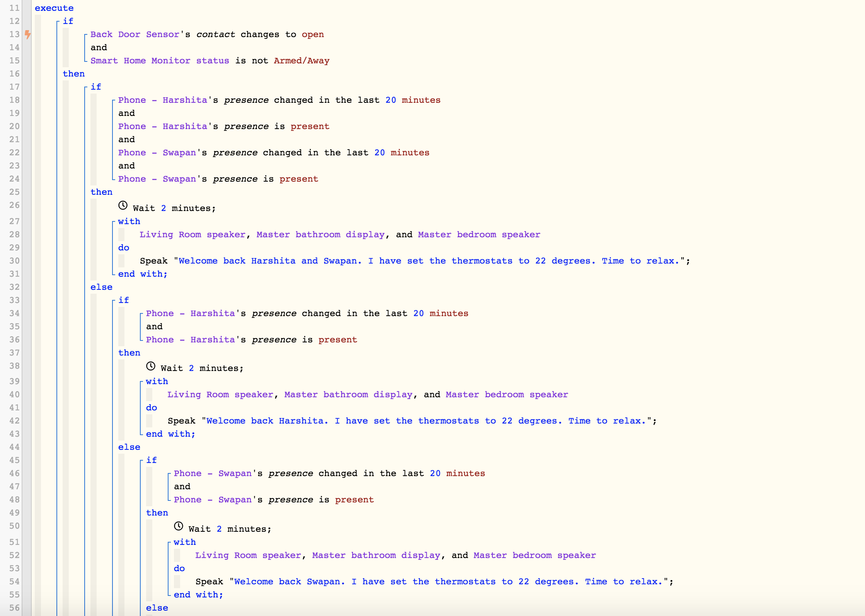Viewport: 865px width, 616px height.
Task: Click the 'and' operator on line 35
Action: coord(155,327)
